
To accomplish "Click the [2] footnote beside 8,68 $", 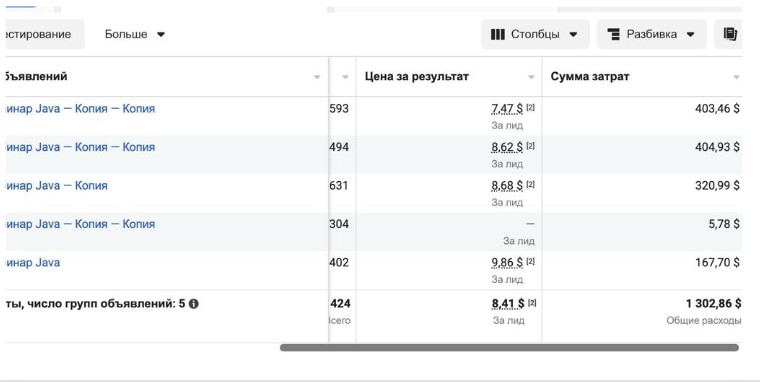I will point(531,184).
